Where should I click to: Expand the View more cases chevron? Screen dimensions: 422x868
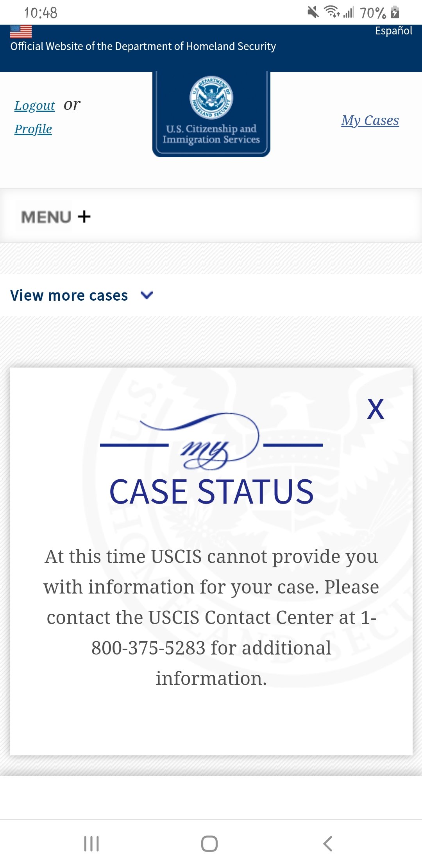click(x=147, y=295)
